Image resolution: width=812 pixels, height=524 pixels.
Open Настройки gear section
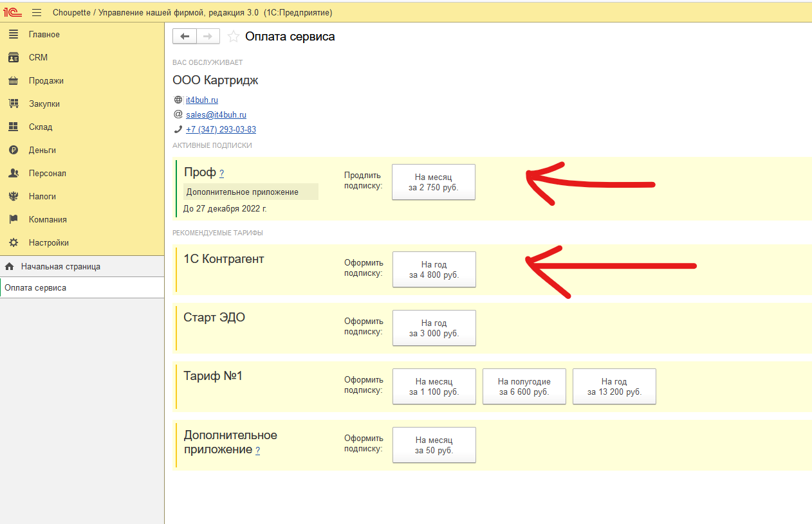click(48, 242)
